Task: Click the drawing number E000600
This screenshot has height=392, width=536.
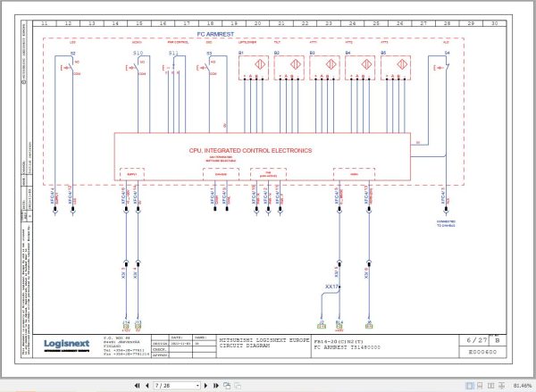Action: pyautogui.click(x=482, y=352)
